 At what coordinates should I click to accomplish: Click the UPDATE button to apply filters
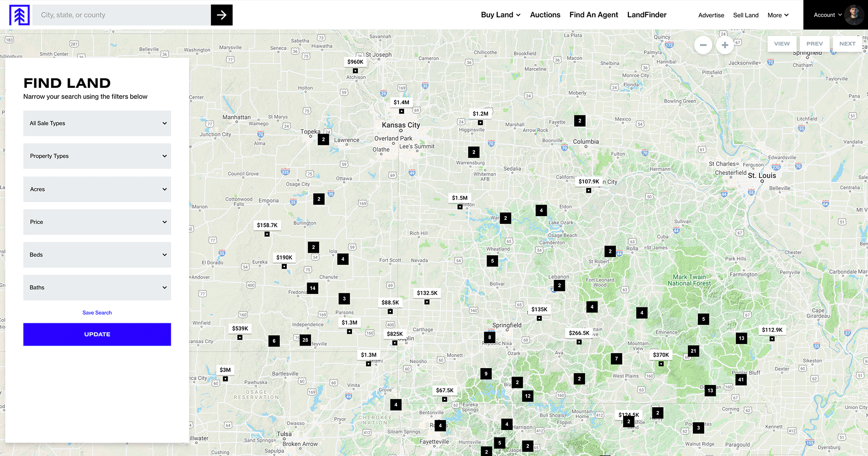click(x=97, y=334)
